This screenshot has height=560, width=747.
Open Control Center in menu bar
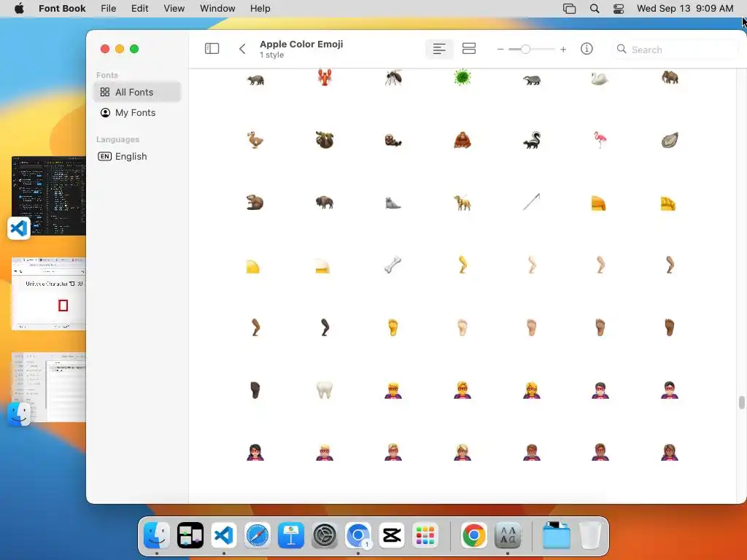(619, 8)
